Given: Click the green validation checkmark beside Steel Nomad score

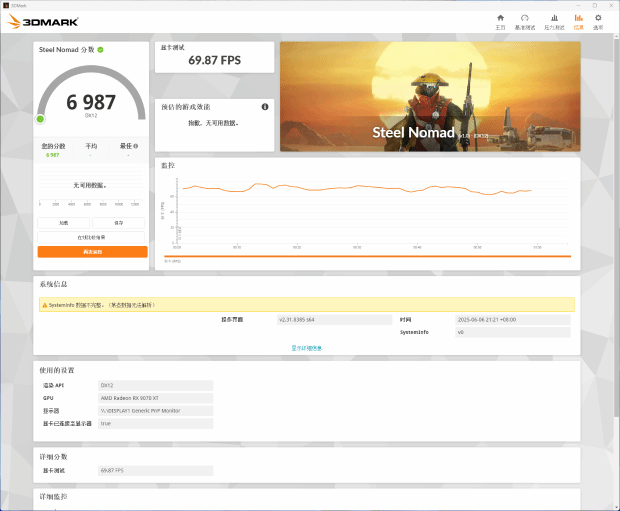Looking at the screenshot, I should click(x=100, y=50).
